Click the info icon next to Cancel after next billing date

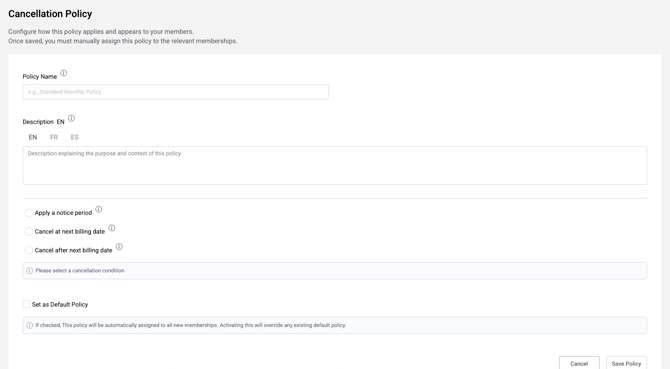pos(119,247)
